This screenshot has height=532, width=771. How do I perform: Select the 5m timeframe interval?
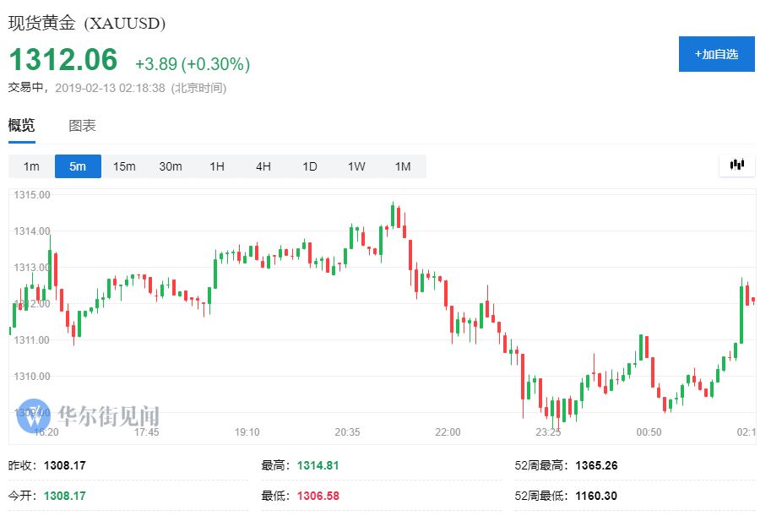click(78, 166)
